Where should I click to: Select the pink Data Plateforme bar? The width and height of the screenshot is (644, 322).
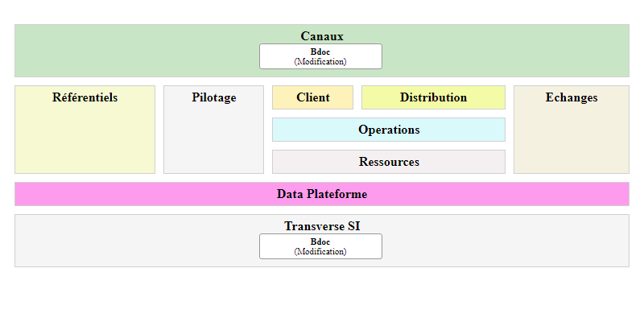click(x=322, y=194)
